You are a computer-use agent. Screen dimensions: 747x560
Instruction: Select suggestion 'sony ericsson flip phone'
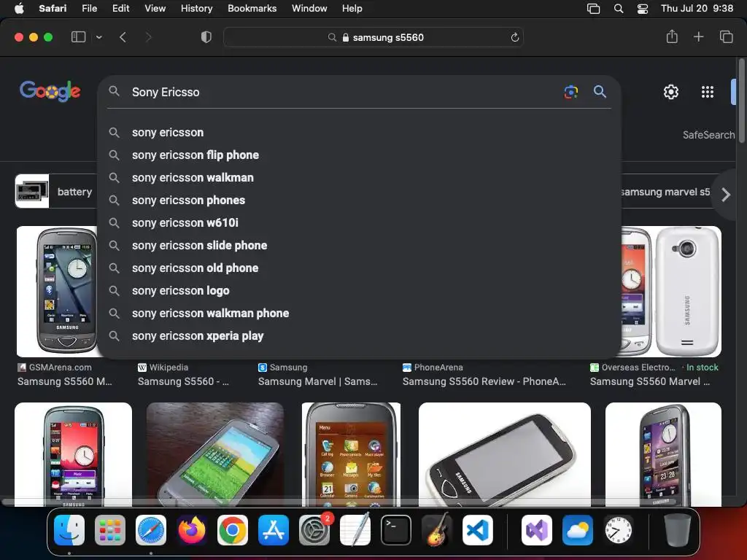point(359,155)
